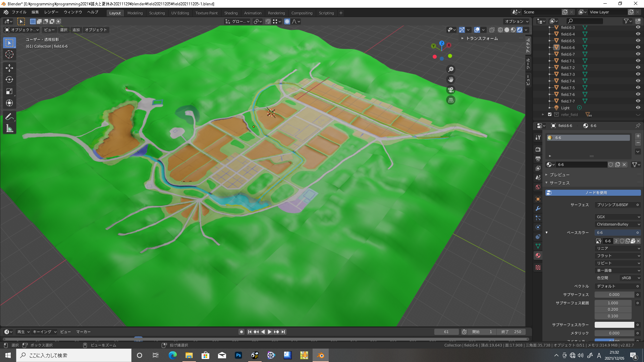Open the Modifier wrench properties tab
The width and height of the screenshot is (644, 362).
point(538,208)
